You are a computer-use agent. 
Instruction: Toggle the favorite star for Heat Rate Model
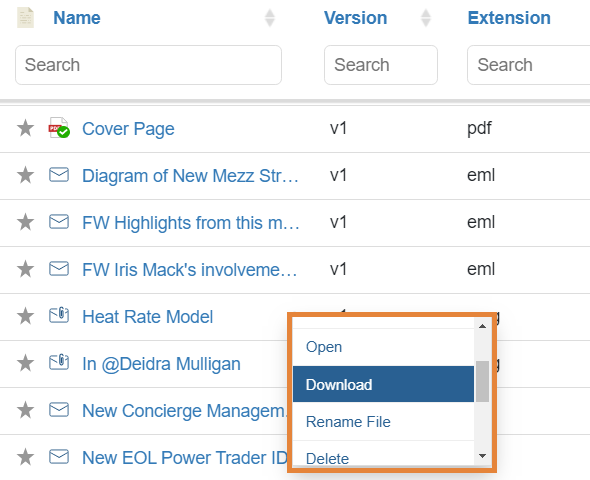coord(25,316)
